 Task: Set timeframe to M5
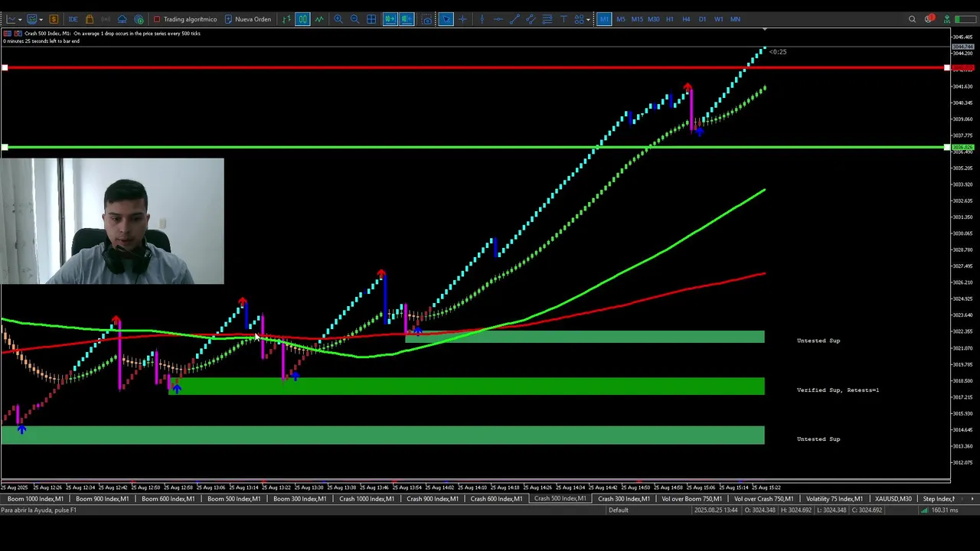tap(621, 19)
